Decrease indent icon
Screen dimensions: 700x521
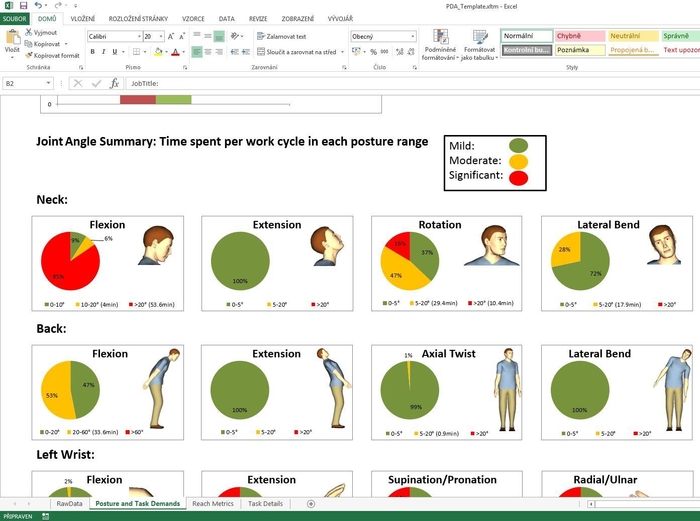[x=234, y=52]
